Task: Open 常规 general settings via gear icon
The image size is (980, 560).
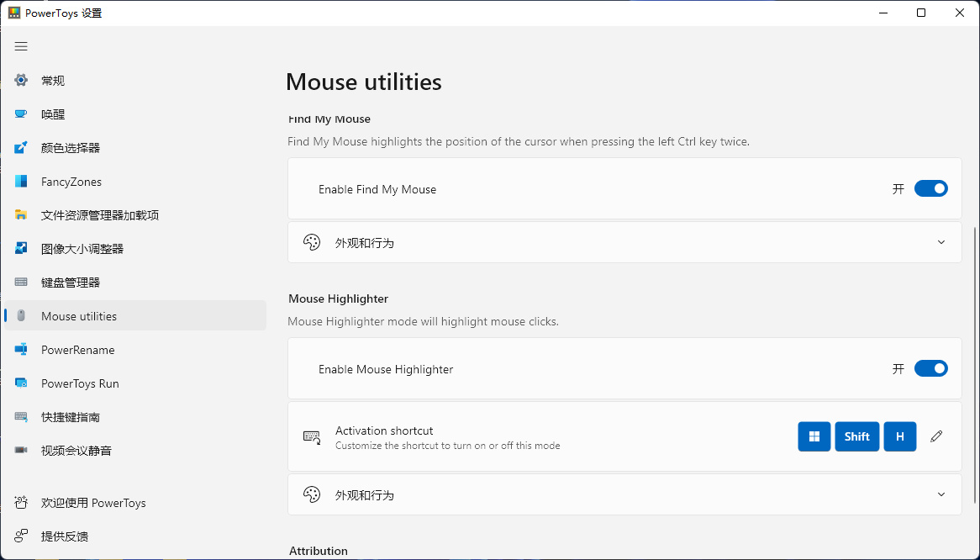Action: click(x=21, y=81)
